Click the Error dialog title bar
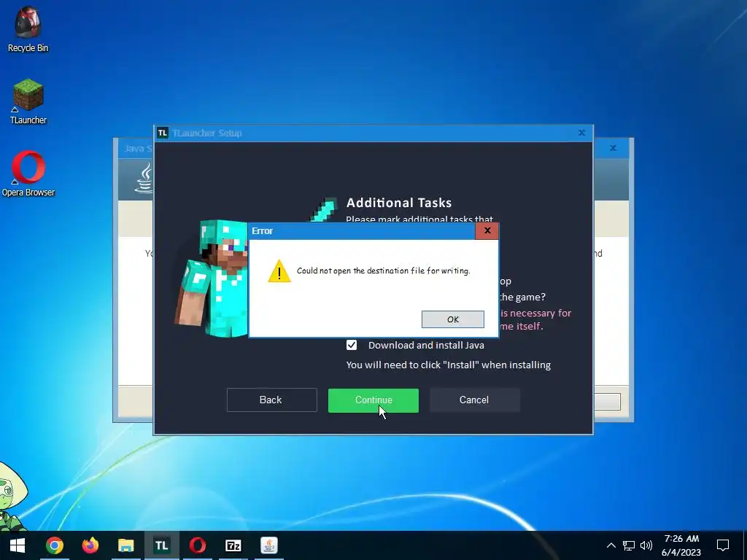The width and height of the screenshot is (747, 560). [x=362, y=231]
